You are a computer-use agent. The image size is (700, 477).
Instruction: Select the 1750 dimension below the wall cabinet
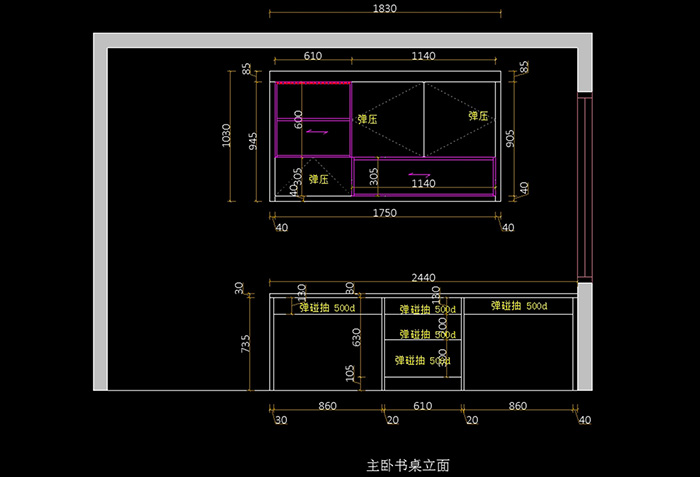[x=385, y=213]
